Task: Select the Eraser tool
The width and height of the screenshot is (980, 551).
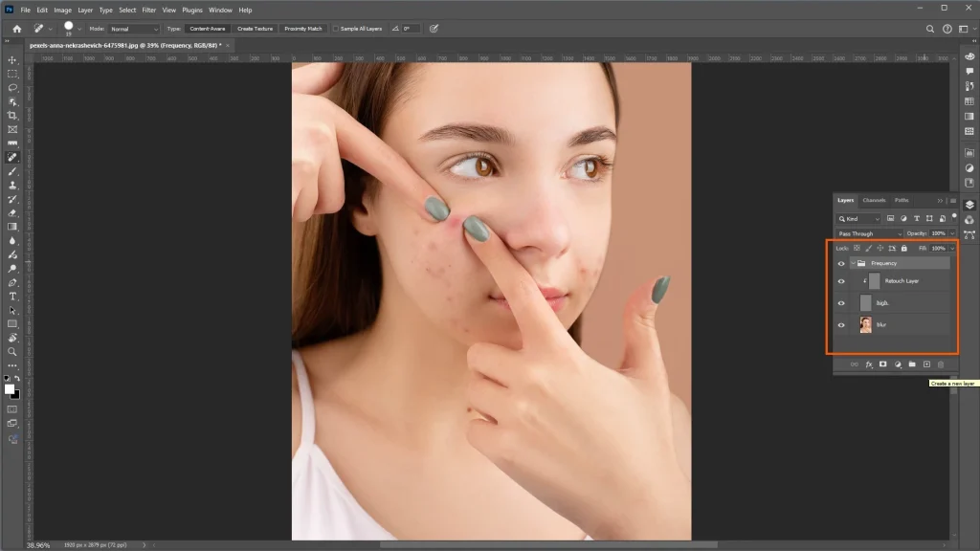Action: point(11,213)
